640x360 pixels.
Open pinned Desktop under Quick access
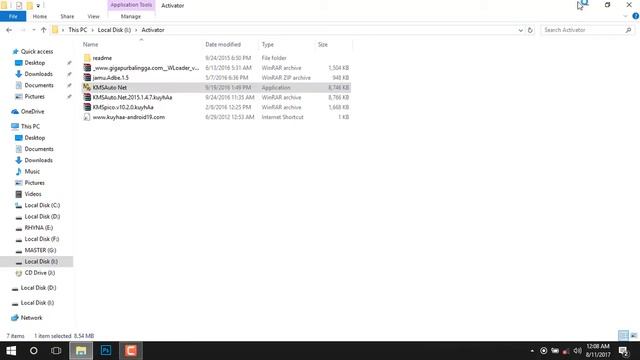[x=35, y=63]
